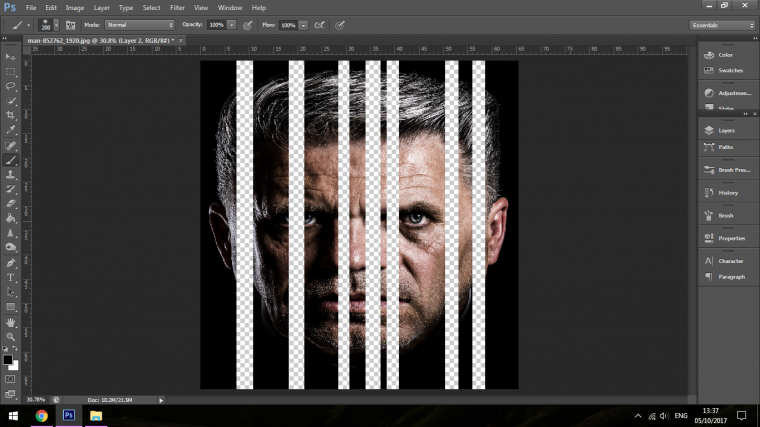Viewport: 760px width, 427px height.
Task: Open the tool preset picker arrow
Action: [28, 25]
